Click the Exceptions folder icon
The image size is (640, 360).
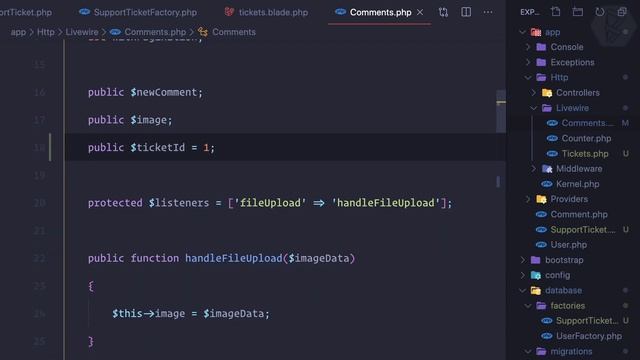click(541, 62)
